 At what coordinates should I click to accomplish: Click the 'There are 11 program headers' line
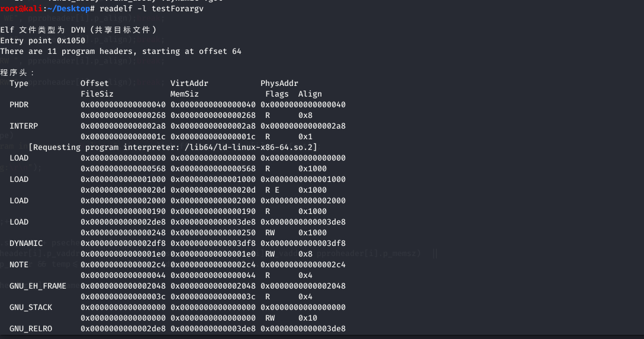pos(121,52)
